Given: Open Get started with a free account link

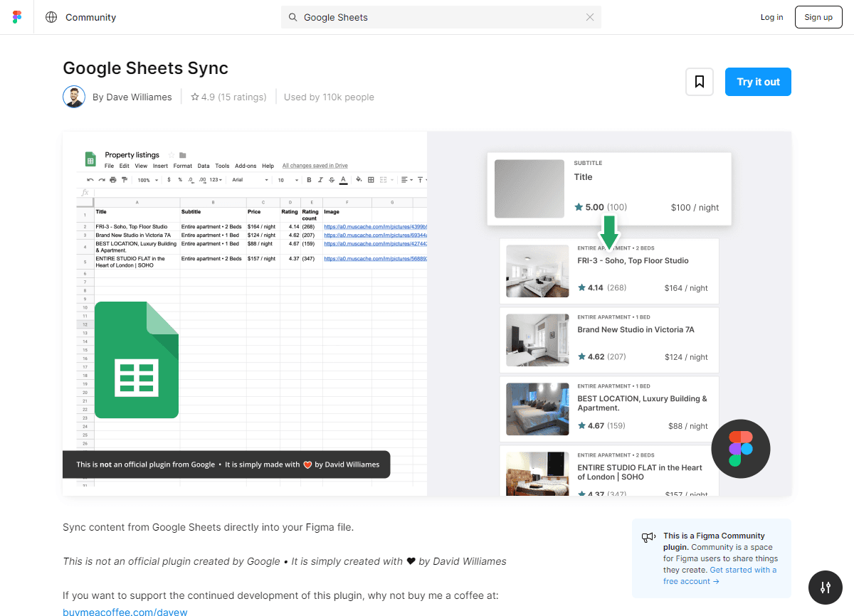Looking at the screenshot, I should [719, 575].
